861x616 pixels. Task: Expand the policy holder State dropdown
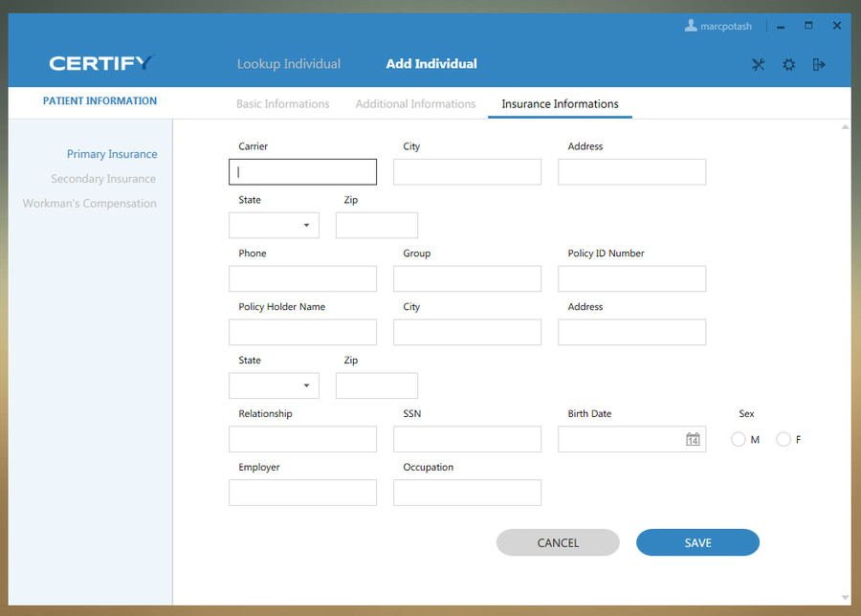306,386
